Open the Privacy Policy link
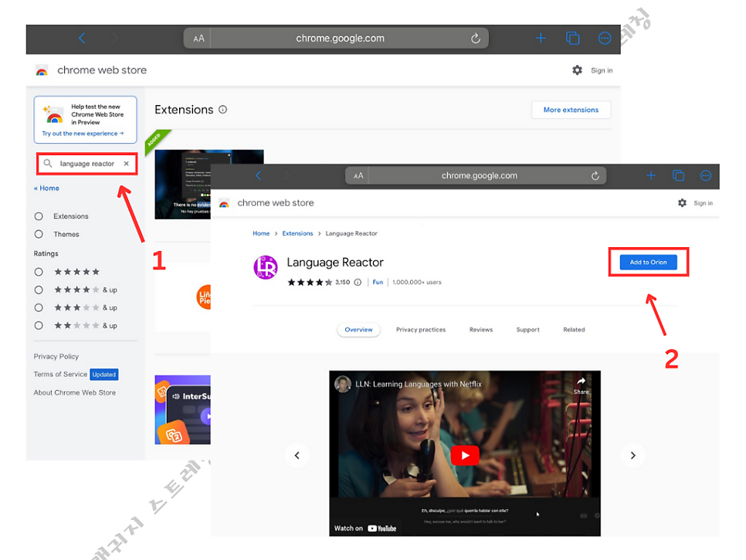Image resolution: width=746 pixels, height=560 pixels. (x=56, y=356)
